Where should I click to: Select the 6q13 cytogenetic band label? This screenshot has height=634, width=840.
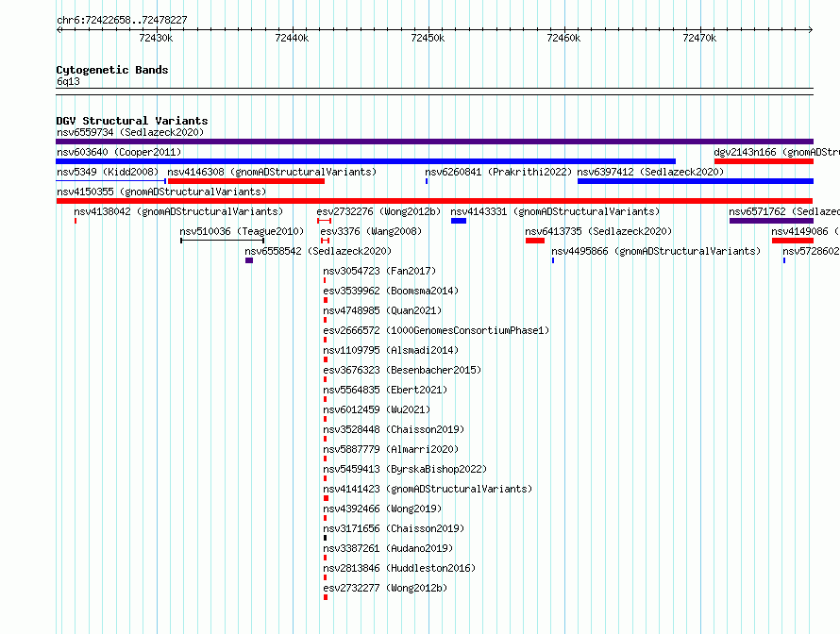pos(68,81)
